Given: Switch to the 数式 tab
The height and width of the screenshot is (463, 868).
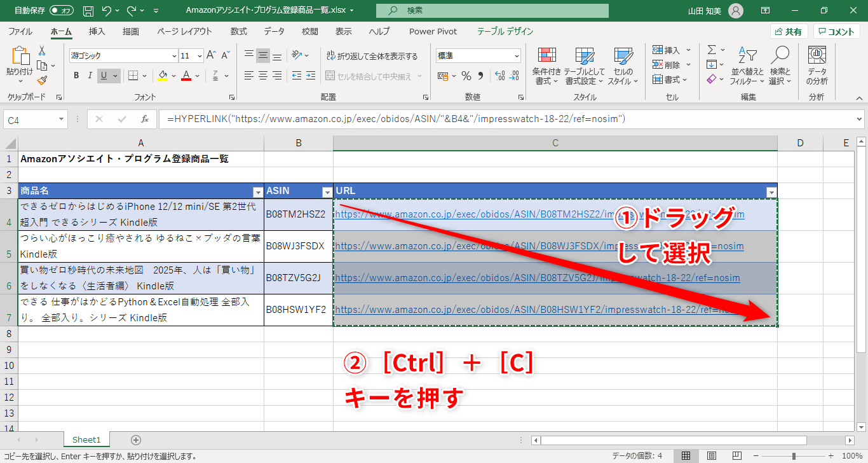Looking at the screenshot, I should tap(239, 31).
